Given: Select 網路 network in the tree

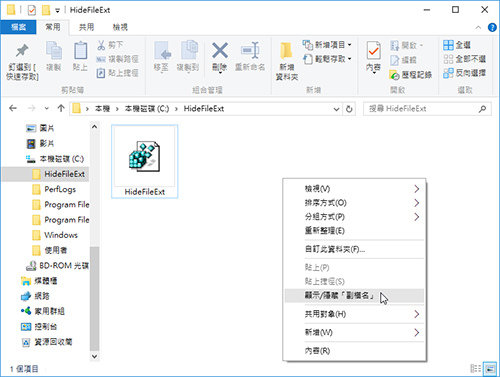Looking at the screenshot, I should coord(35,296).
